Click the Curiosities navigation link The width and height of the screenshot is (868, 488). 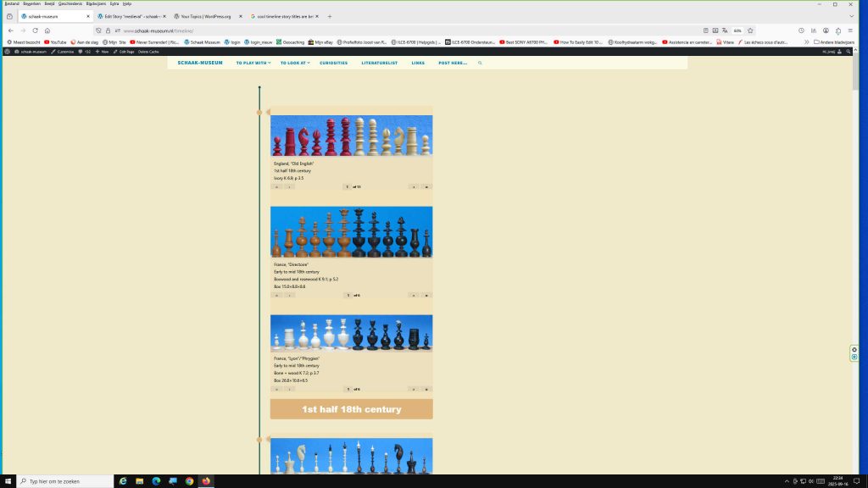coord(333,63)
